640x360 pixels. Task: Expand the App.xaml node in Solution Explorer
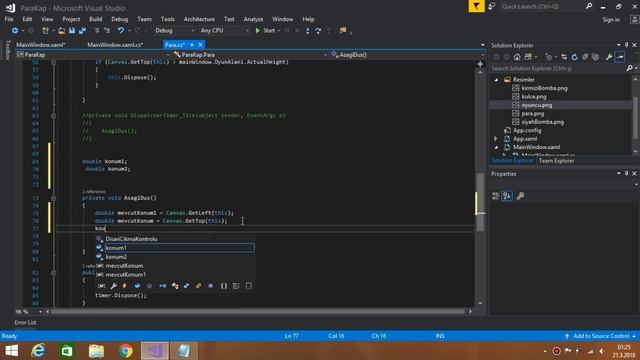point(496,139)
